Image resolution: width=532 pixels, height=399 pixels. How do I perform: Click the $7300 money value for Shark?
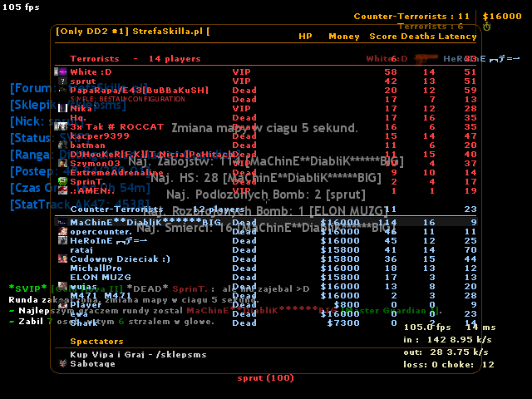click(x=343, y=323)
